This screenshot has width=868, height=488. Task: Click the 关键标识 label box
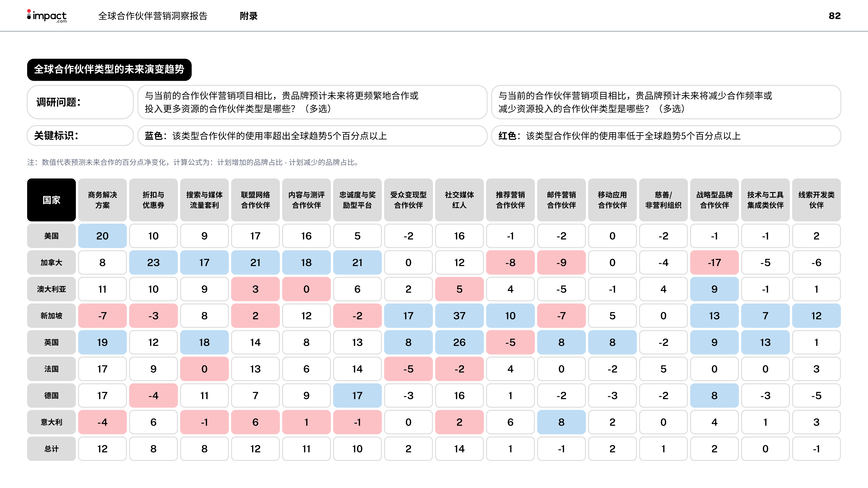tap(80, 136)
